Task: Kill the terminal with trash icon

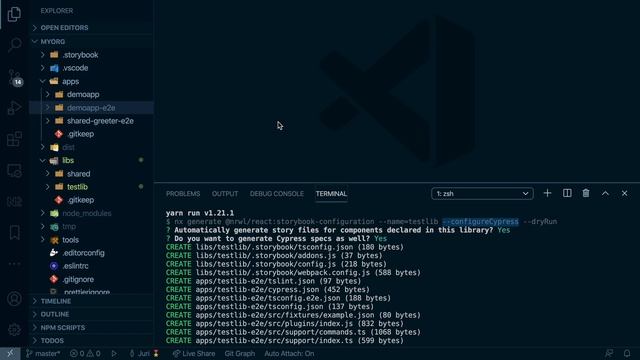Action: (586, 193)
